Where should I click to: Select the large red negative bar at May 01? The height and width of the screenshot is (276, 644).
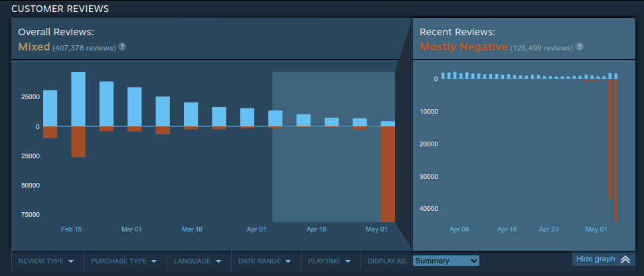[388, 174]
